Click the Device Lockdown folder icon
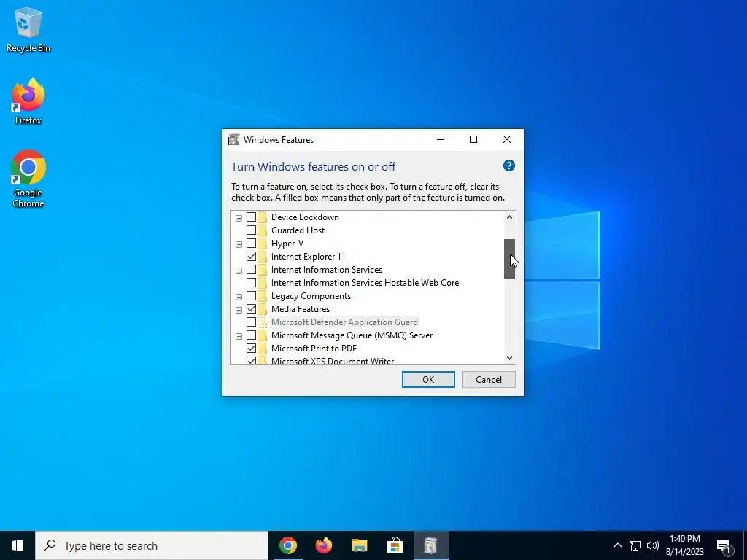This screenshot has width=747, height=560. (262, 217)
